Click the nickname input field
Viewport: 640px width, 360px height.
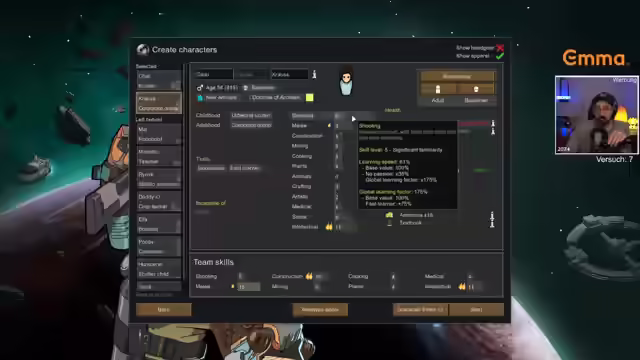pyautogui.click(x=252, y=74)
